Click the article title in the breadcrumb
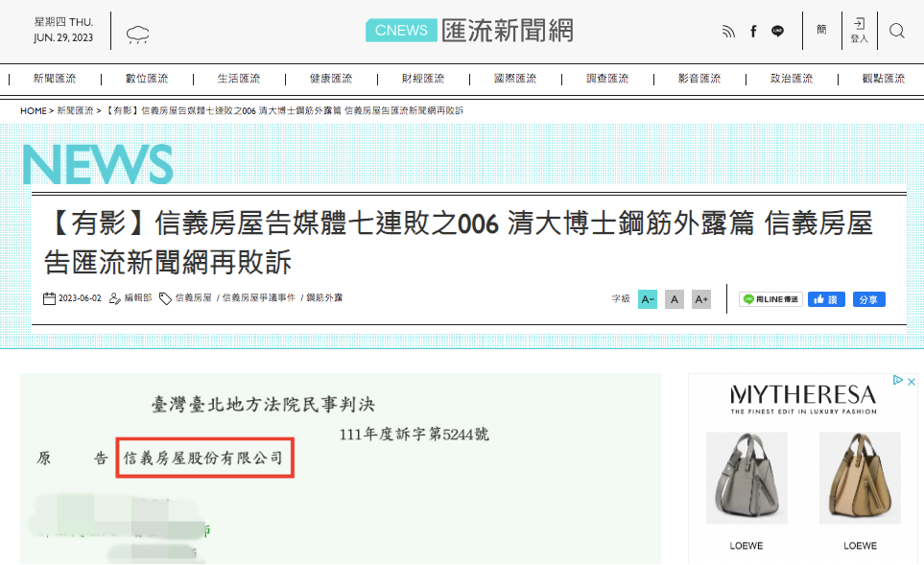This screenshot has height=565, width=924. coord(284,110)
